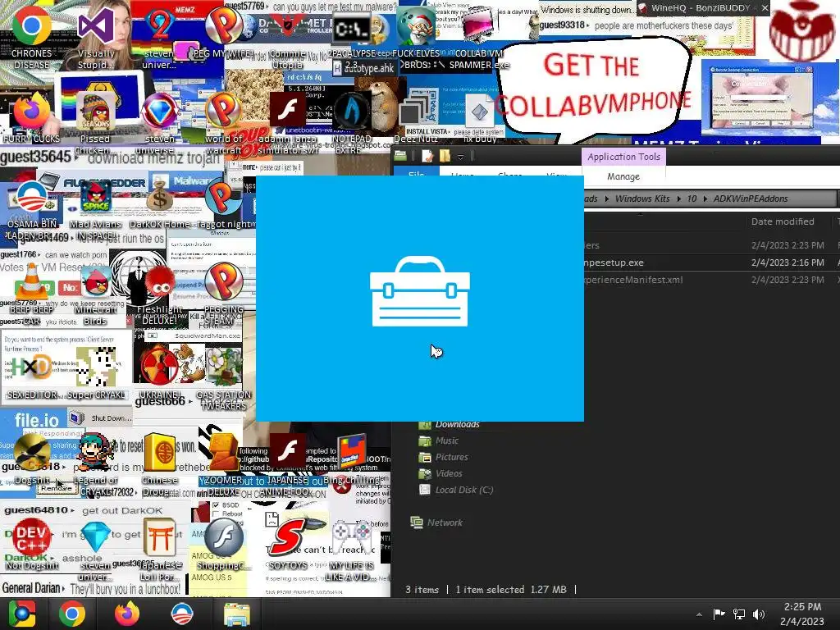
Task: Expand breadcrumb arrow after Windows Kits
Action: [678, 199]
